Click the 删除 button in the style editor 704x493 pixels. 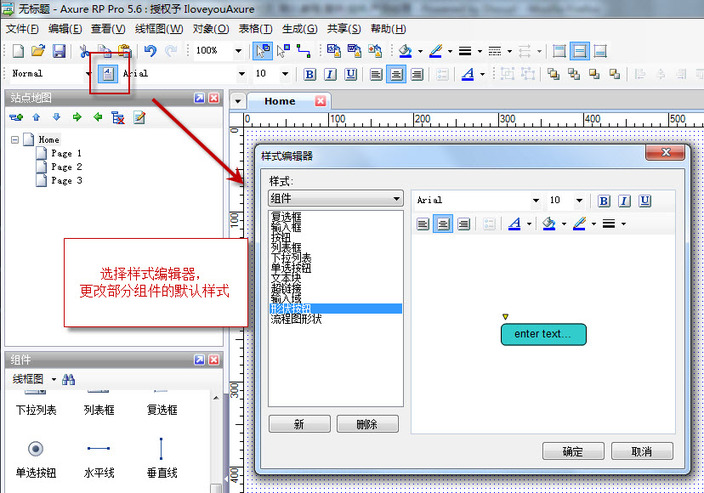point(367,424)
